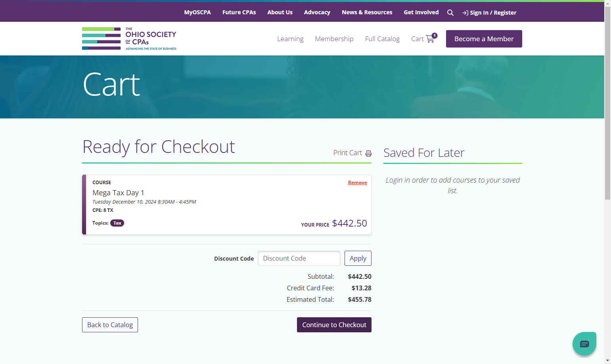Click the shopping cart icon with badge
Screen dimensions: 611x364
point(431,38)
